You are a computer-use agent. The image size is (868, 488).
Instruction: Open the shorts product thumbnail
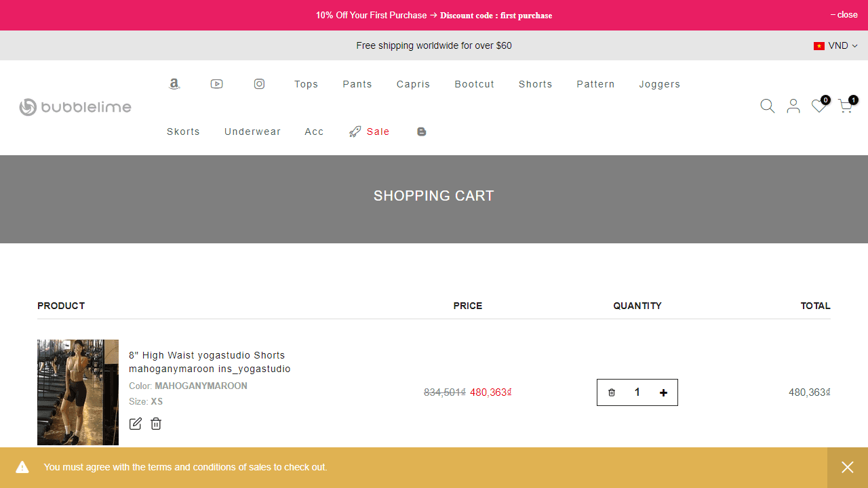78,392
